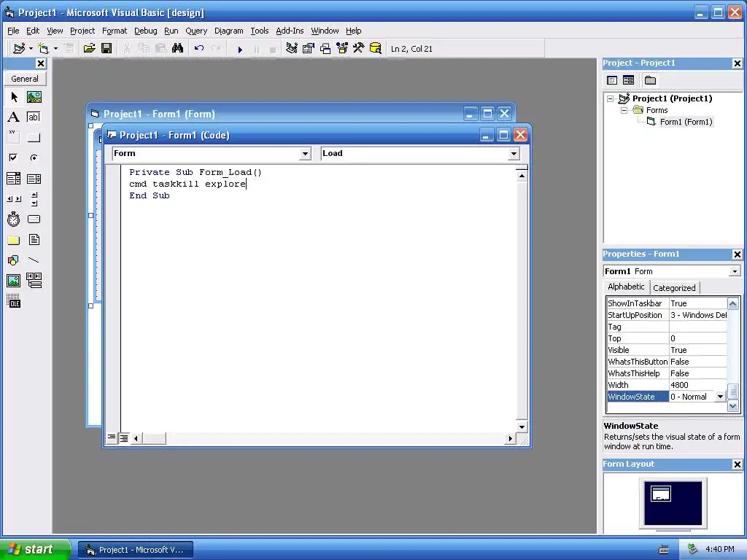The height and width of the screenshot is (560, 747).
Task: Click code window horizontal scroll right arrow
Action: [511, 438]
